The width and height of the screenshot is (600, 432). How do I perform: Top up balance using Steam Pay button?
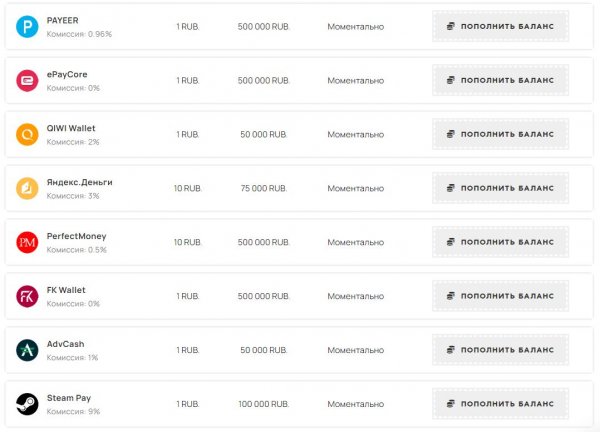point(500,404)
